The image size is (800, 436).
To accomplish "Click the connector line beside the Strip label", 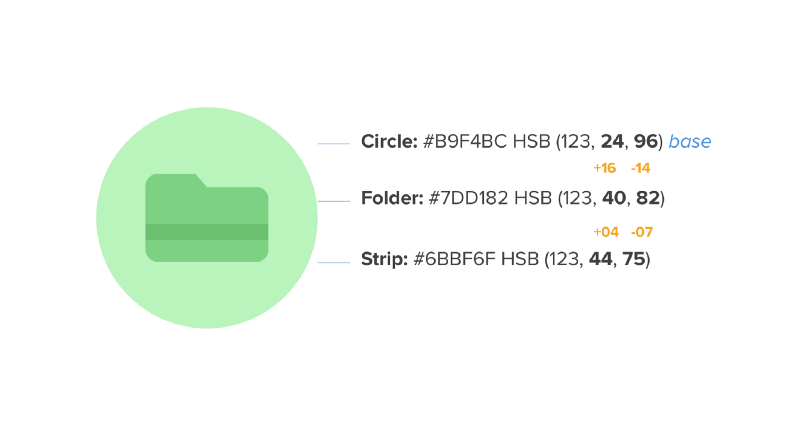I will [x=333, y=263].
